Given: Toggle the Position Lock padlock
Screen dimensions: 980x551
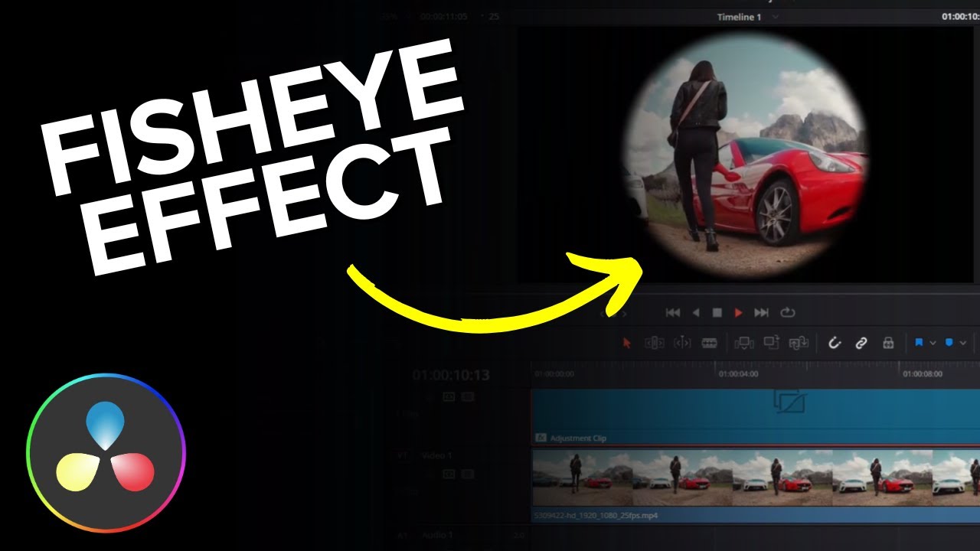Looking at the screenshot, I should (x=888, y=344).
